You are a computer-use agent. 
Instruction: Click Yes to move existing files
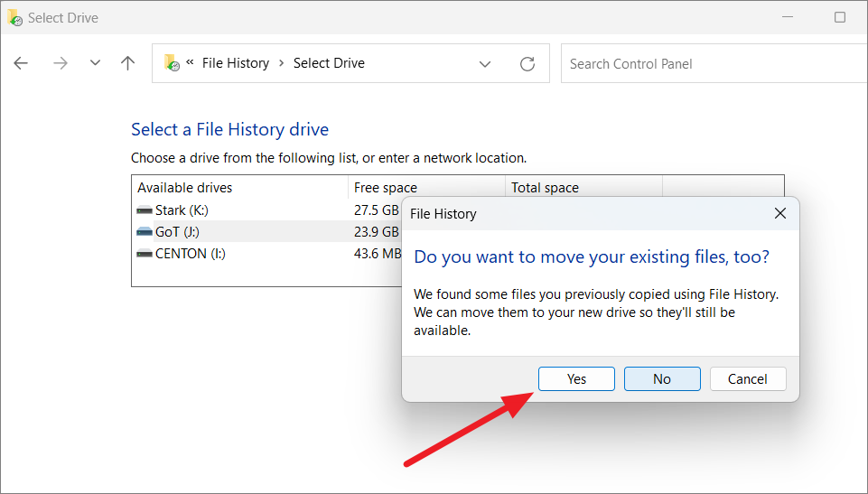[x=577, y=379]
